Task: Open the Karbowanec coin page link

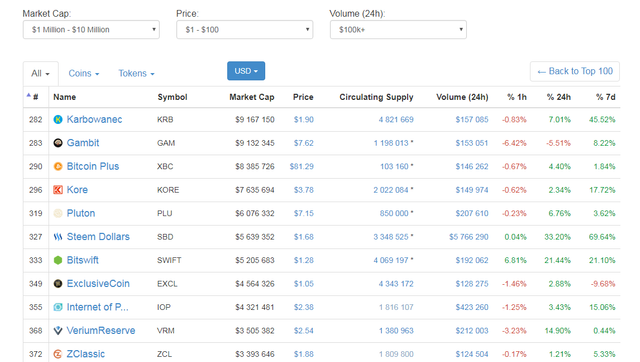Action: (x=94, y=120)
